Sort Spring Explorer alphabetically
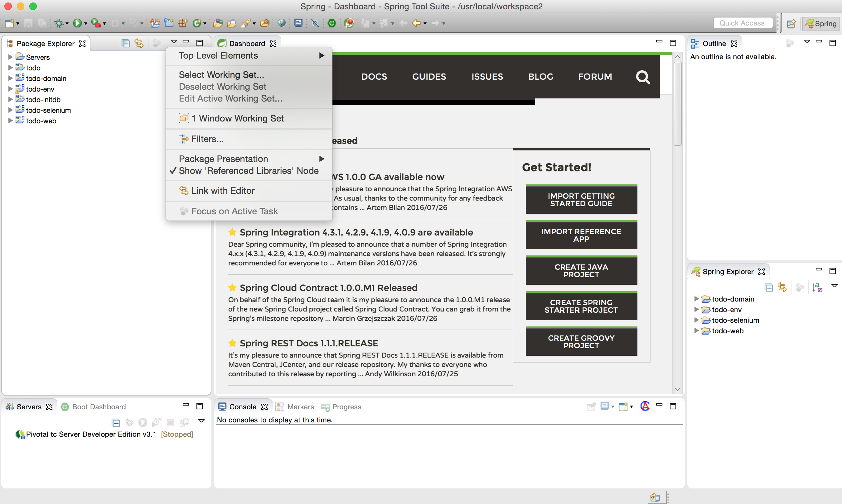Image resolution: width=842 pixels, height=504 pixels. coord(817,287)
